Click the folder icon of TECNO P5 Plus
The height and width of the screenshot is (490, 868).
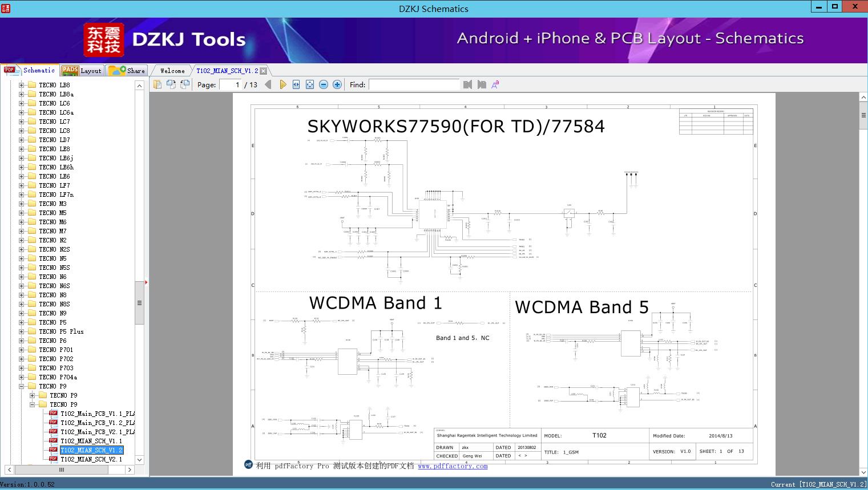tap(32, 331)
